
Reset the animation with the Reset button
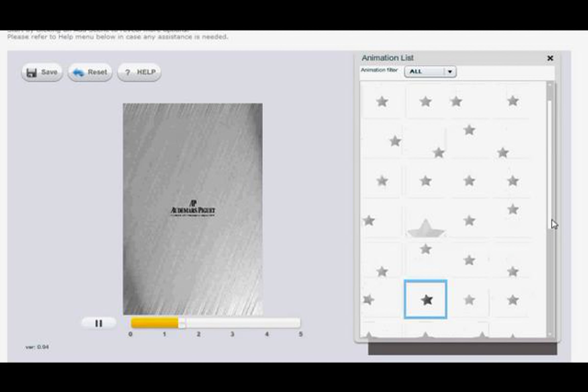point(90,72)
